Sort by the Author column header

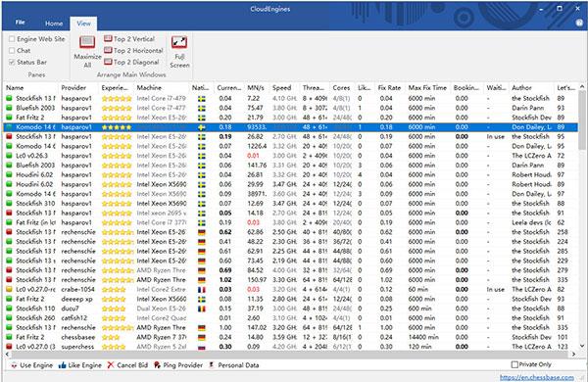click(x=531, y=88)
